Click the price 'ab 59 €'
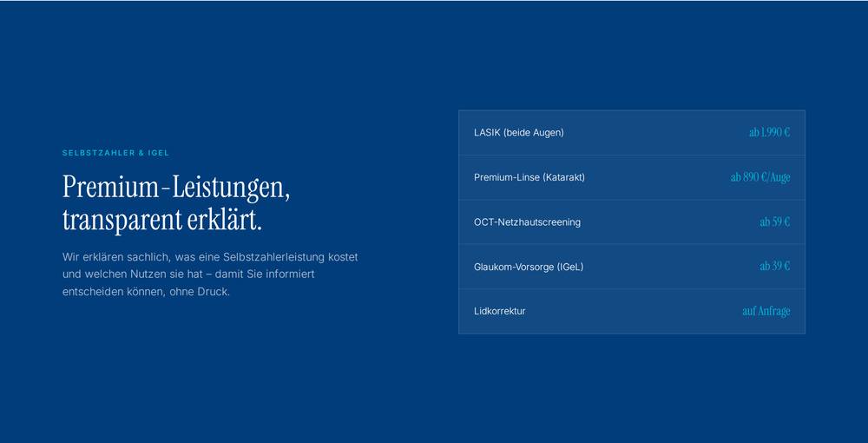This screenshot has width=868, height=443. coord(774,222)
